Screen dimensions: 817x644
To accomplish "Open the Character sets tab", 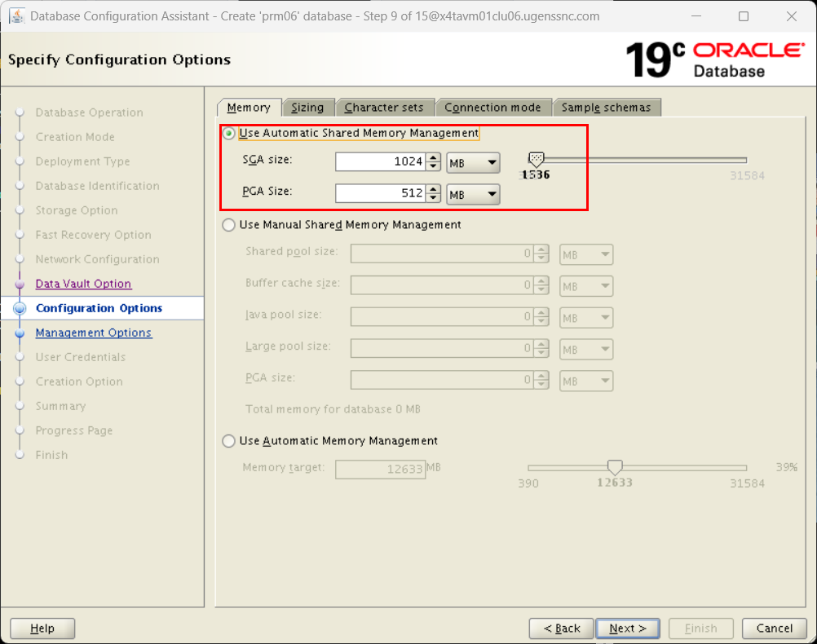I will point(384,108).
